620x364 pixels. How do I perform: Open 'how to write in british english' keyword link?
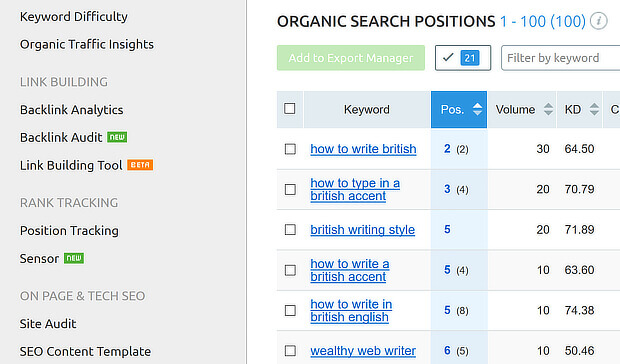(x=351, y=310)
